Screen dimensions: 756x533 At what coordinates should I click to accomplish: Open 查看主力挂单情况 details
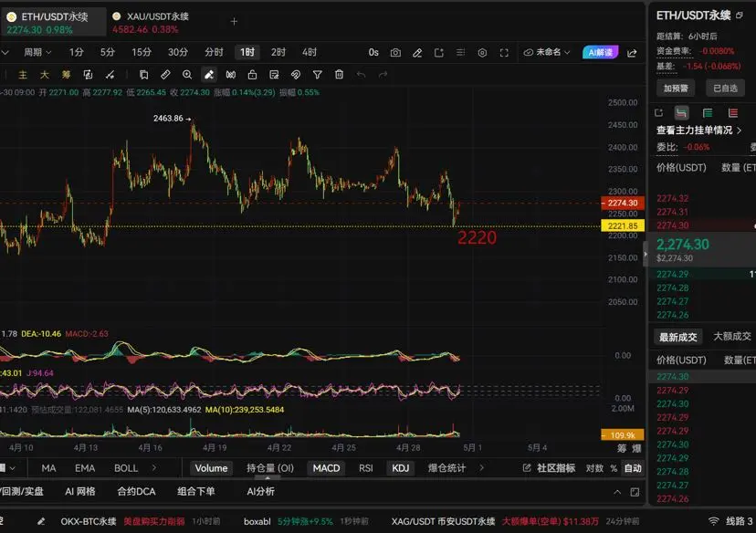[x=698, y=131]
